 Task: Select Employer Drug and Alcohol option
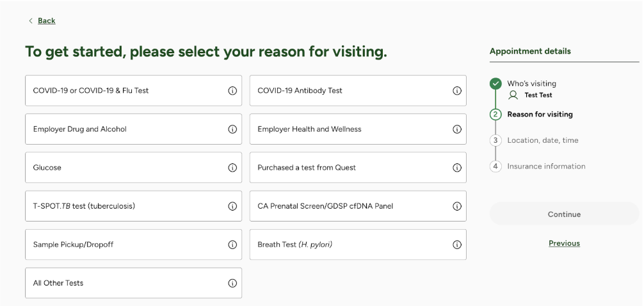coord(134,129)
